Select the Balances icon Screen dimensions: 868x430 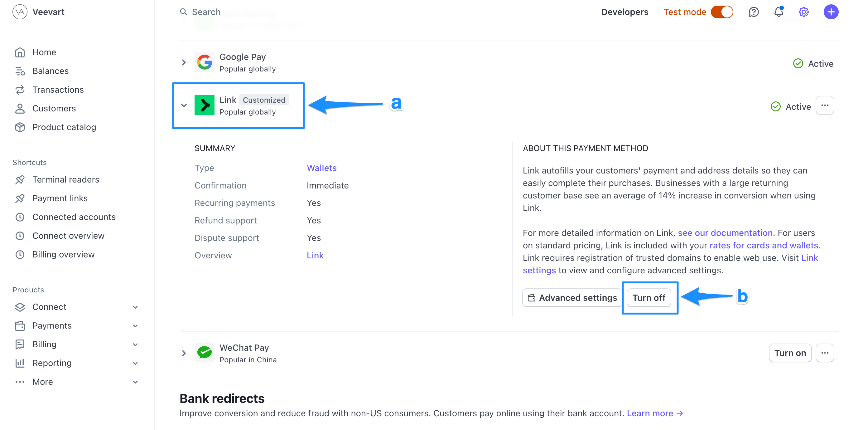(x=20, y=71)
